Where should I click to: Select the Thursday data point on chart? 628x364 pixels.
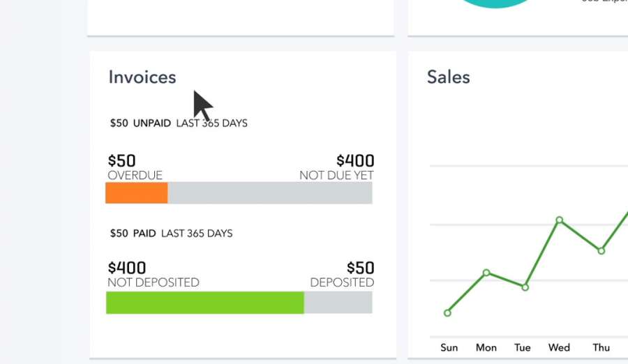(601, 250)
